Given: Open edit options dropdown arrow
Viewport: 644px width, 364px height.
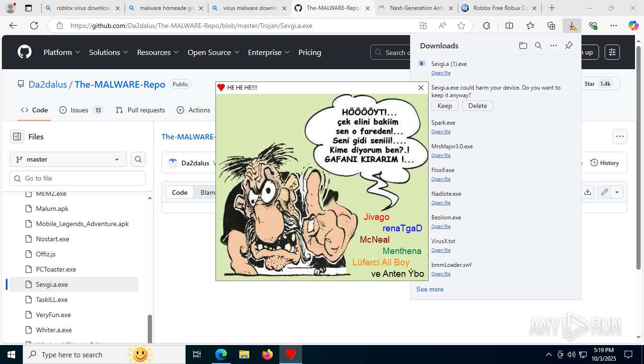Looking at the screenshot, I should click(x=617, y=192).
